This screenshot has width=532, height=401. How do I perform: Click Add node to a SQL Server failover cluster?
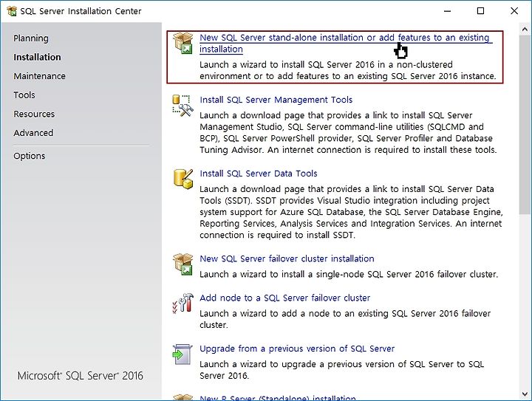(284, 298)
